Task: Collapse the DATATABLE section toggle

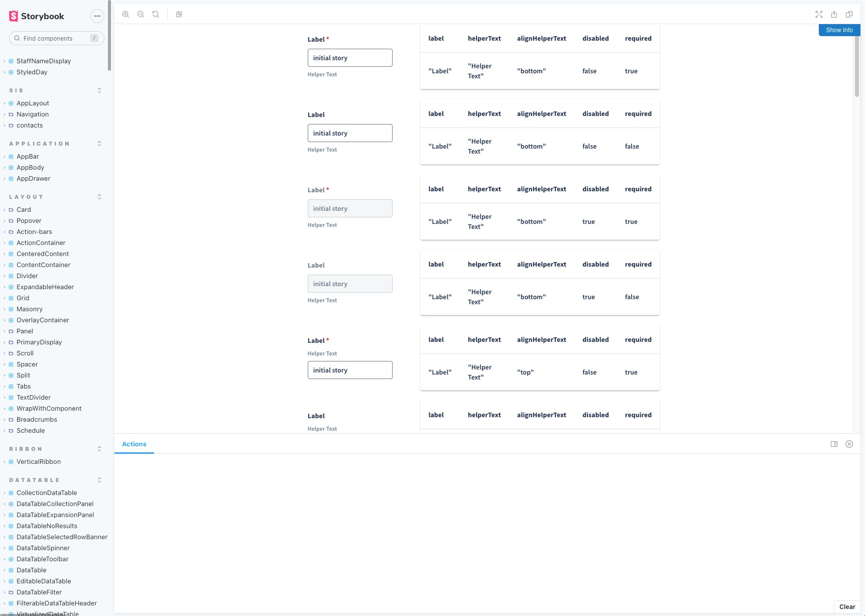Action: point(99,480)
